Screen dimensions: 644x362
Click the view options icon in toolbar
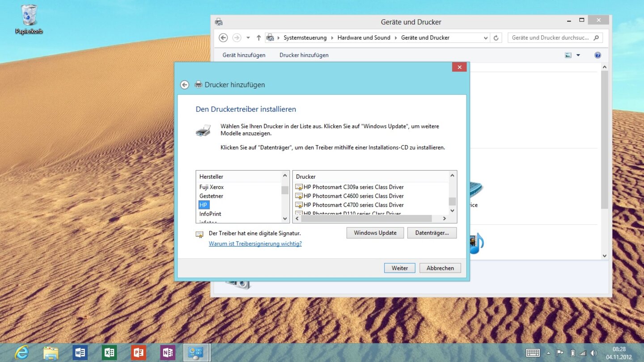[x=568, y=55]
